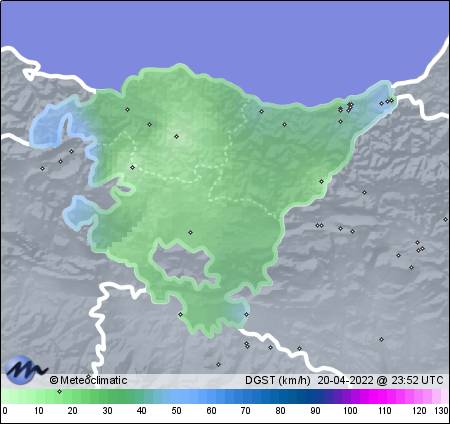Pick the magenta section of the wind gust color bar
Viewport: 450px width, 424px height.
click(x=373, y=396)
